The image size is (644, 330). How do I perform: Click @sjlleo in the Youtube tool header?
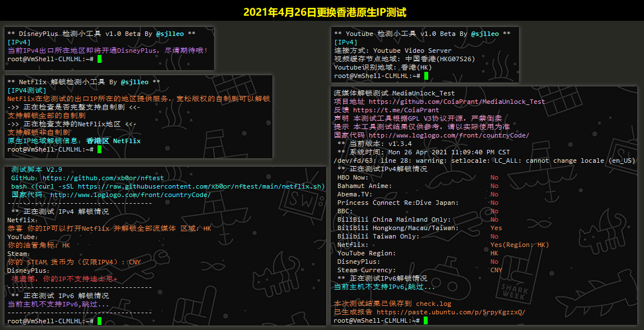pyautogui.click(x=485, y=34)
